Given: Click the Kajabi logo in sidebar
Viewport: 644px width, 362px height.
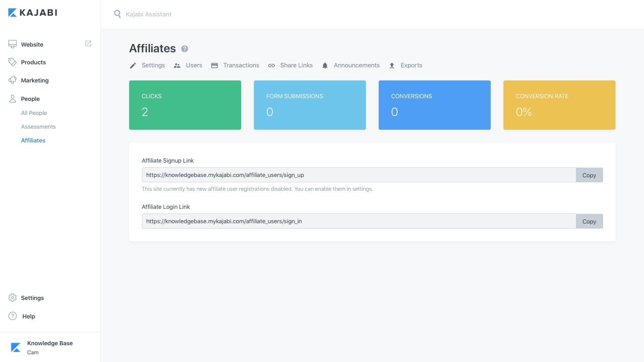Looking at the screenshot, I should tap(33, 13).
